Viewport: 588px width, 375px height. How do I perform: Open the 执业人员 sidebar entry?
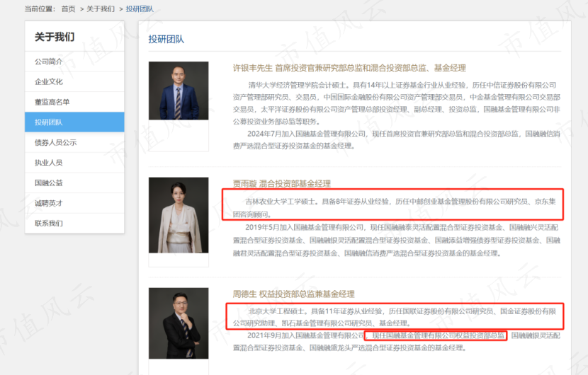click(x=74, y=163)
